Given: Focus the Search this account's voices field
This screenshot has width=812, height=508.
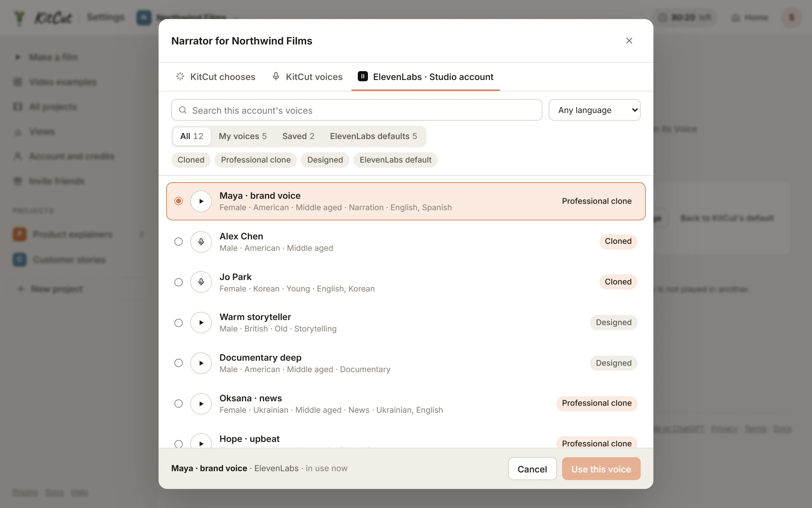Looking at the screenshot, I should coord(357,110).
